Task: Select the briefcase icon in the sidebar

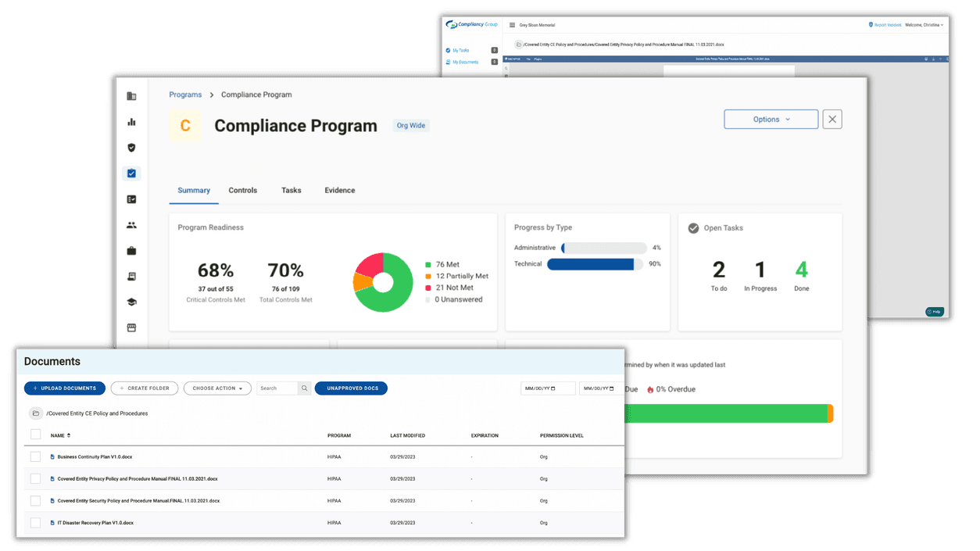Action: (131, 250)
